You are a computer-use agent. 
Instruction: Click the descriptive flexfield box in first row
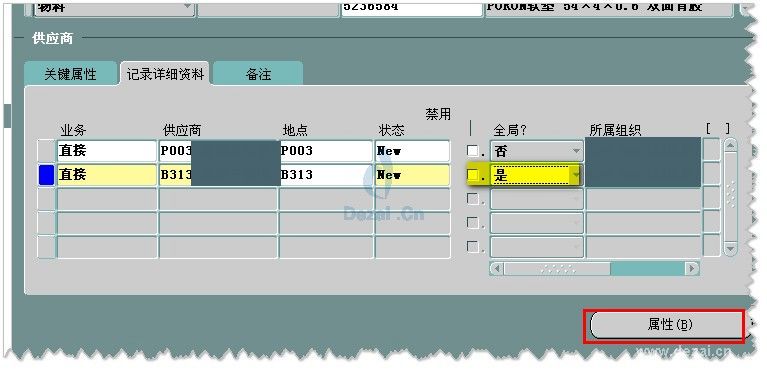click(712, 150)
